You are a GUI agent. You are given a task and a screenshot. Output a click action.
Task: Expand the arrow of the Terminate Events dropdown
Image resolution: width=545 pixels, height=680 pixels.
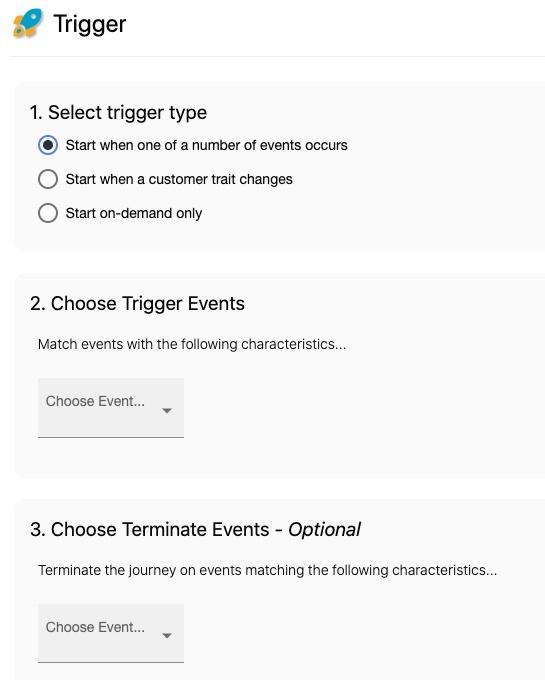(x=167, y=636)
